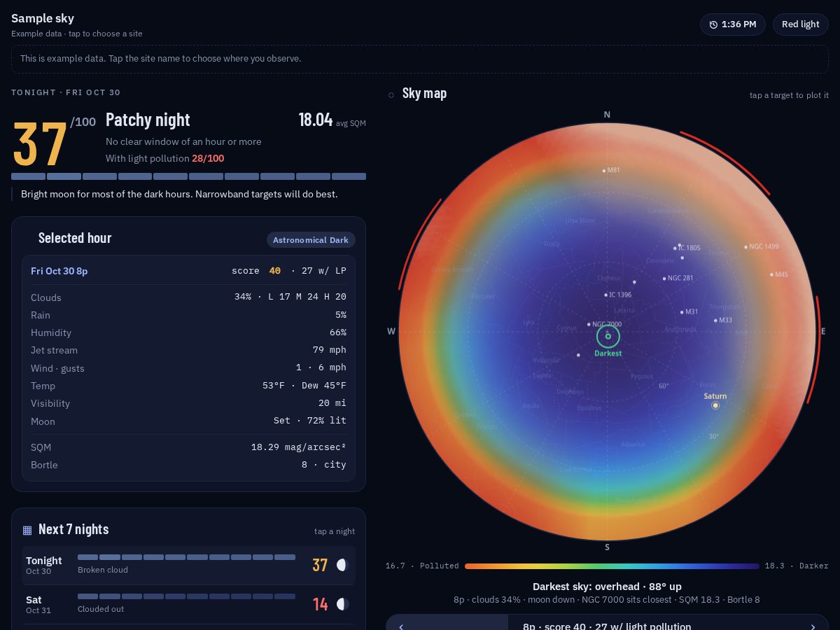This screenshot has width=840, height=630.
Task: Plot the M81 target on the sky map
Action: click(x=604, y=170)
